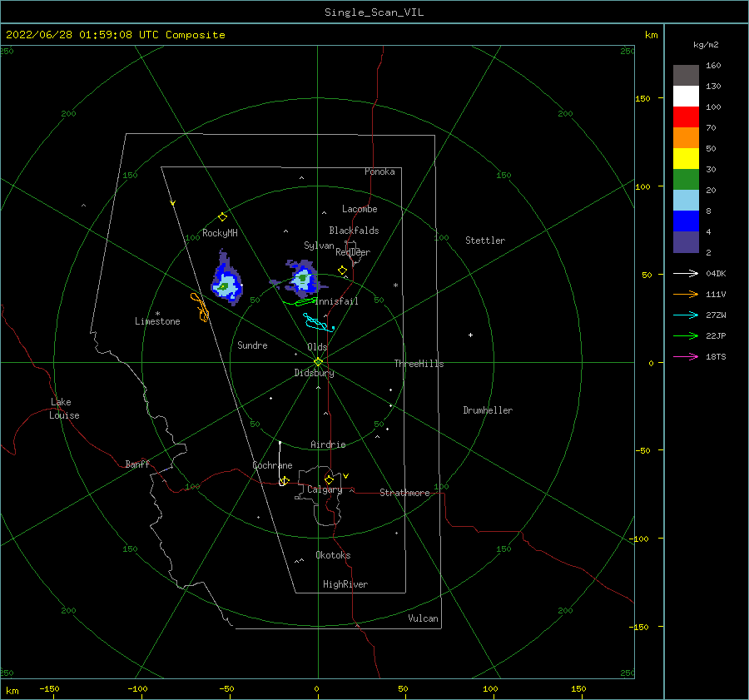749x700 pixels.
Task: Click the Olds label
Action: click(x=317, y=347)
